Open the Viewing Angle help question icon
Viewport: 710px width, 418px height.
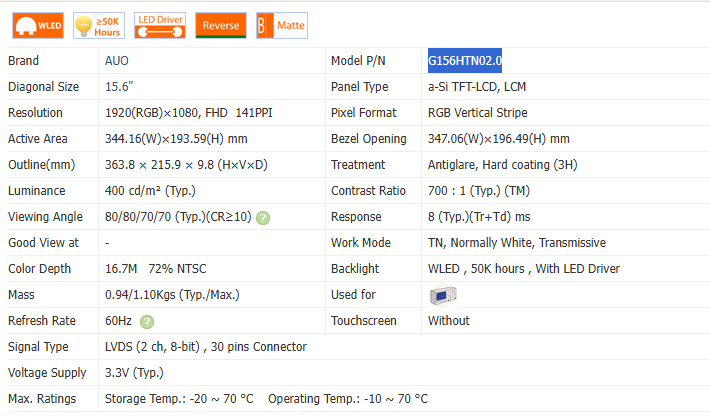pyautogui.click(x=263, y=218)
